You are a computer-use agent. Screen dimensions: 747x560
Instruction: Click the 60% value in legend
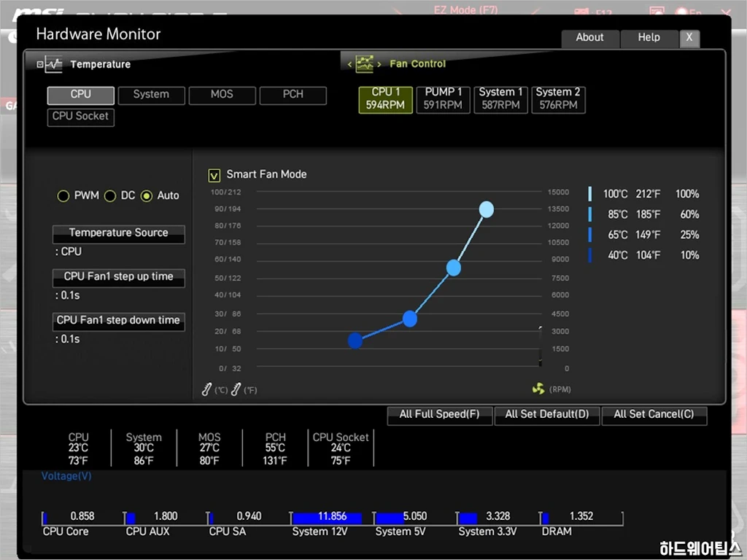point(689,214)
